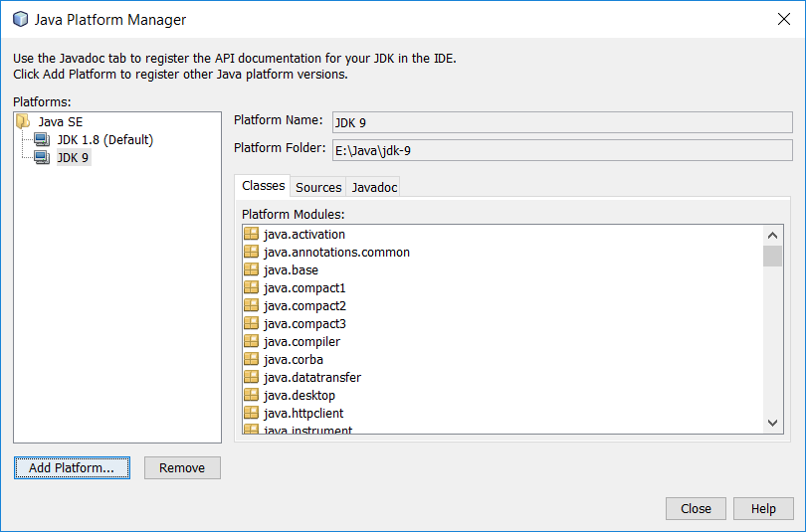Click the java.compiler module icon
The height and width of the screenshot is (532, 806).
pyautogui.click(x=251, y=342)
